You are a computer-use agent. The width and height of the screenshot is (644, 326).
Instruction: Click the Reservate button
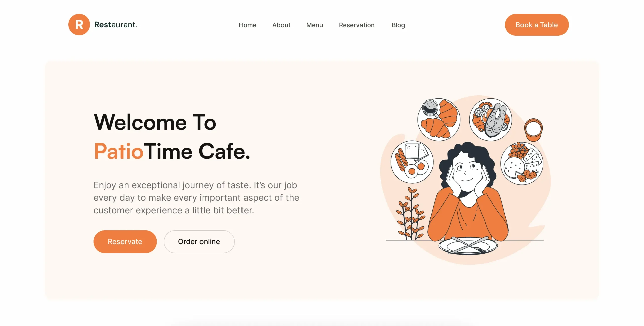click(x=125, y=241)
